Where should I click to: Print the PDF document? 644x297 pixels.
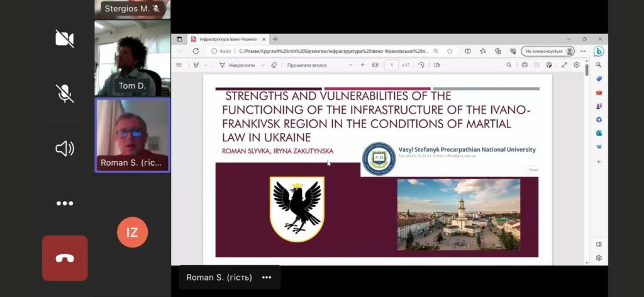coord(525,65)
